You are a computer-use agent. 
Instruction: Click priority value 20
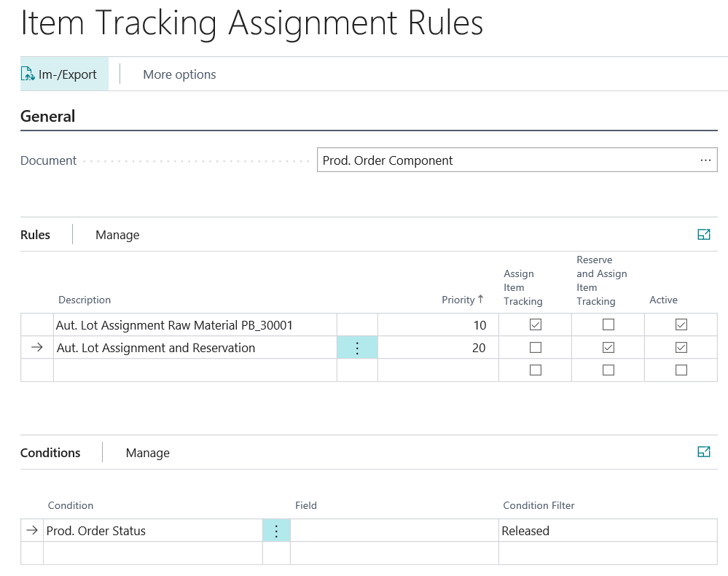(x=438, y=348)
